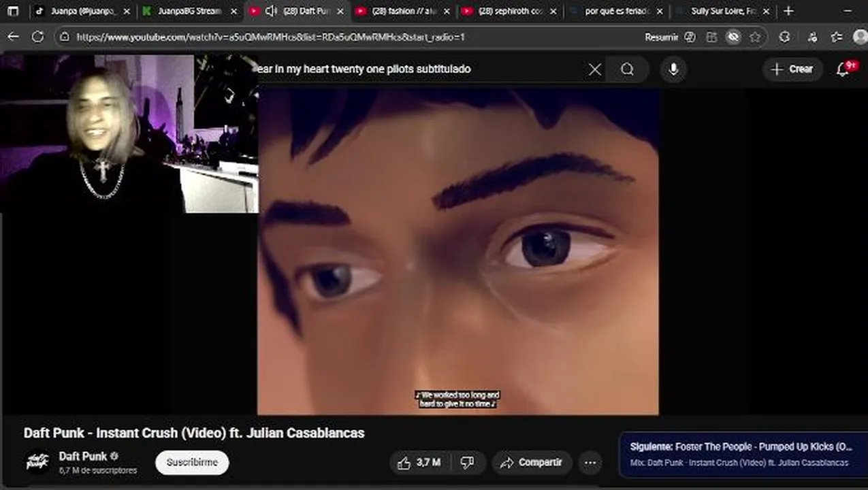Open browser extensions icon

point(784,37)
